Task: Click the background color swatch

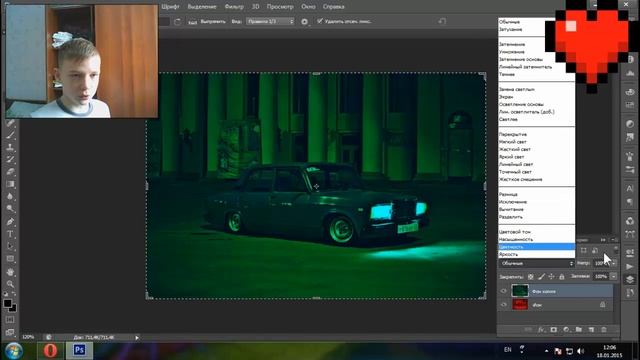Action: 13,309
